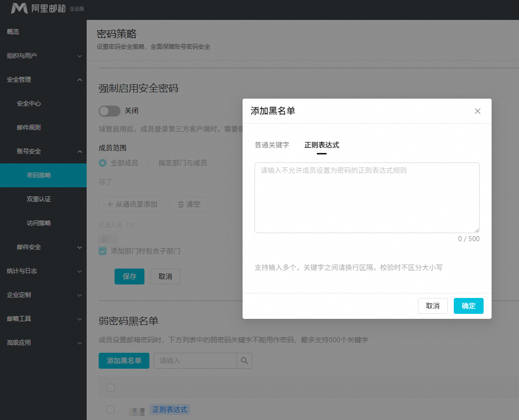Click the dialog's 取消 button
This screenshot has height=420, width=519.
433,306
